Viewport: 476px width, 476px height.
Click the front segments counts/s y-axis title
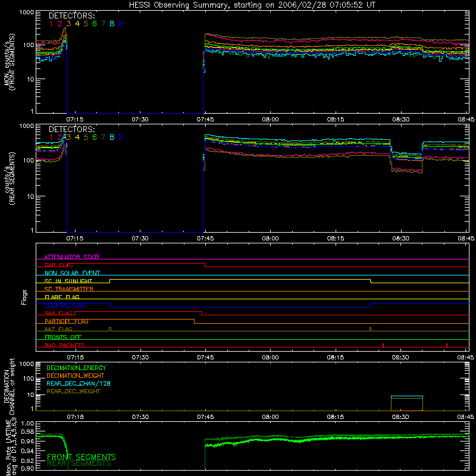tap(9, 62)
